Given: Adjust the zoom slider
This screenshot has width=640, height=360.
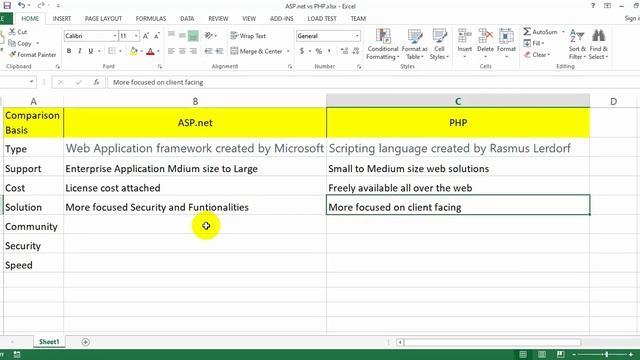Looking at the screenshot, I should (x=606, y=354).
